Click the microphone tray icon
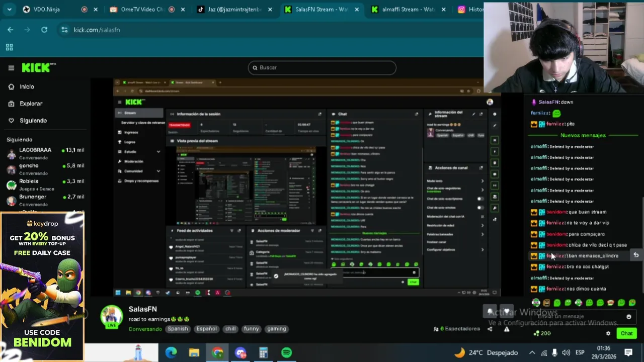 [554, 352]
